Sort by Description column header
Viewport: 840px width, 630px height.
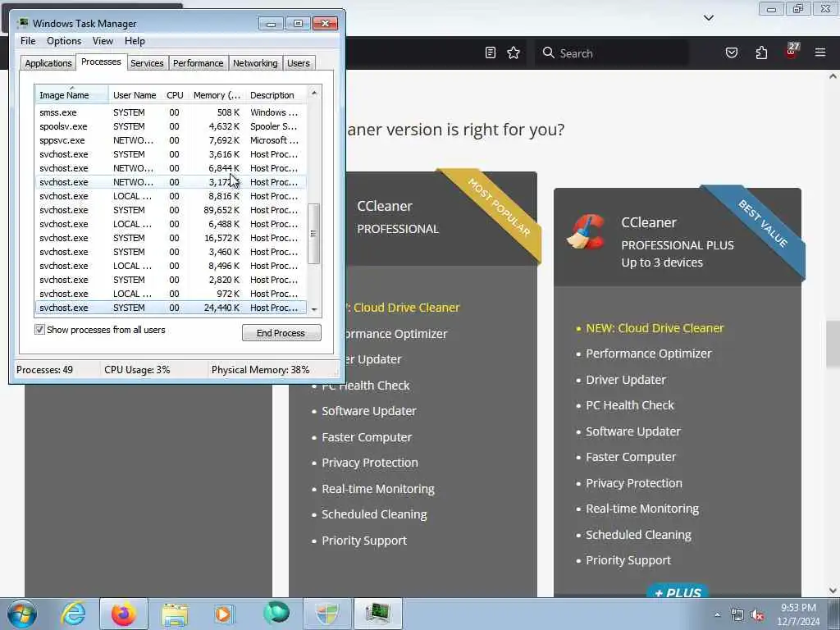[x=276, y=95]
